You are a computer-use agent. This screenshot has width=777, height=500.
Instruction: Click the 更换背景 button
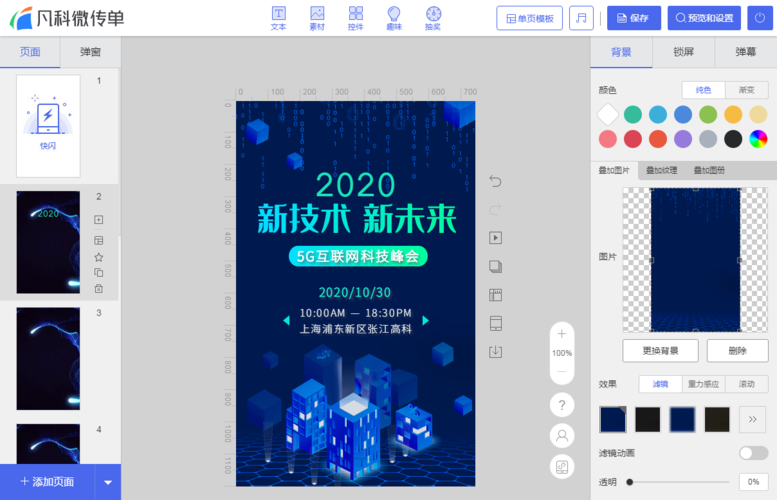pos(660,351)
